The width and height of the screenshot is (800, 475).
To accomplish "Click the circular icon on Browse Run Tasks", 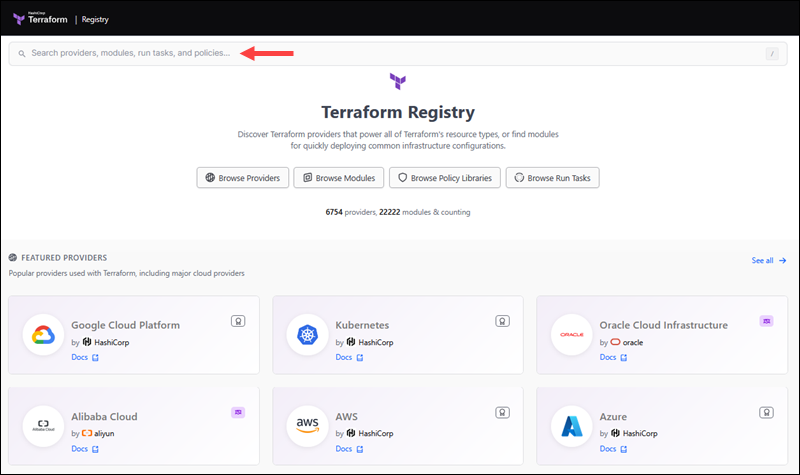I will 519,178.
